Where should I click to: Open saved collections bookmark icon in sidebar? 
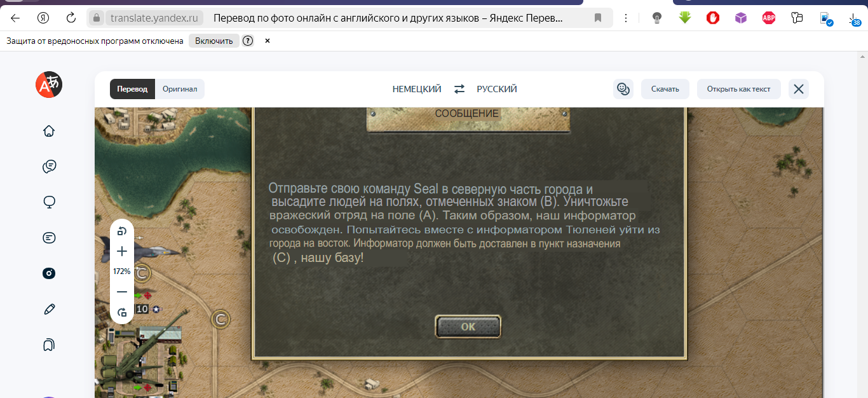pos(49,345)
